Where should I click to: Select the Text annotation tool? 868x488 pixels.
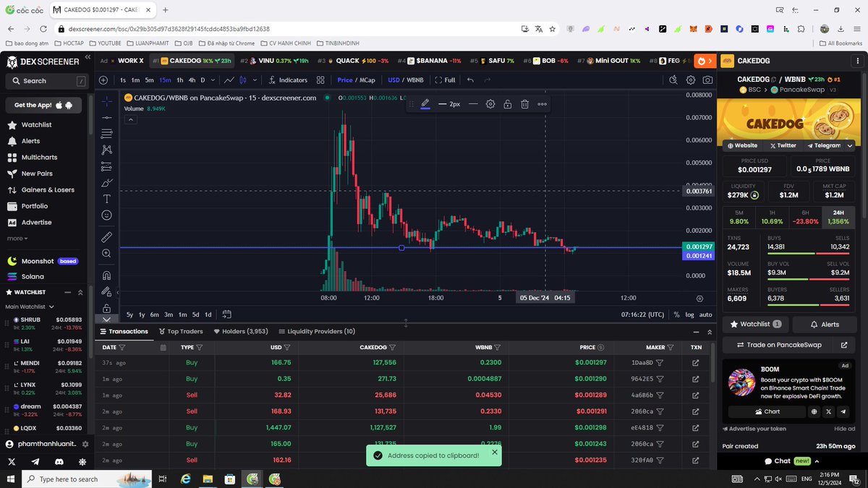[106, 198]
